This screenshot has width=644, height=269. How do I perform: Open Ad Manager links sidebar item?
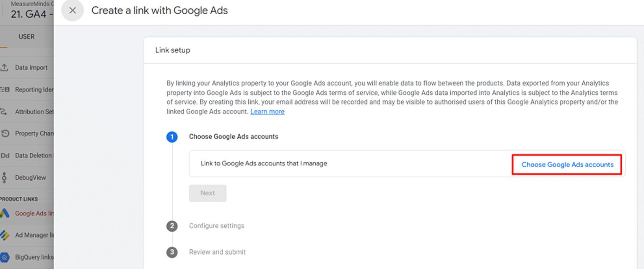(34, 235)
